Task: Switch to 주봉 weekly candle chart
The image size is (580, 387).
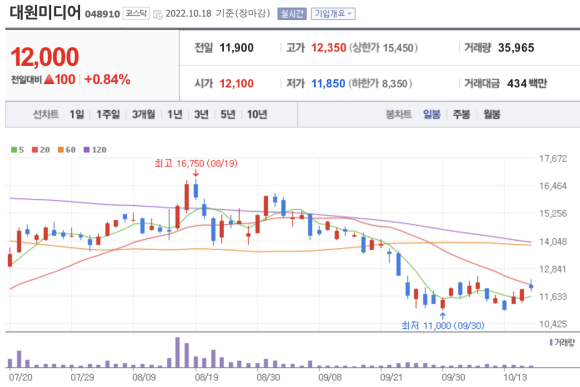Action: click(x=461, y=114)
